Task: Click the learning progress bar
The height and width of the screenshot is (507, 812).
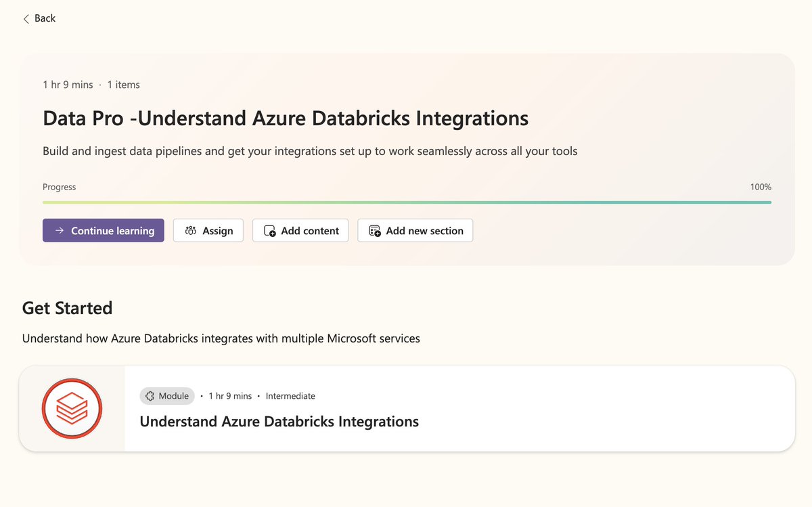Action: tap(407, 202)
